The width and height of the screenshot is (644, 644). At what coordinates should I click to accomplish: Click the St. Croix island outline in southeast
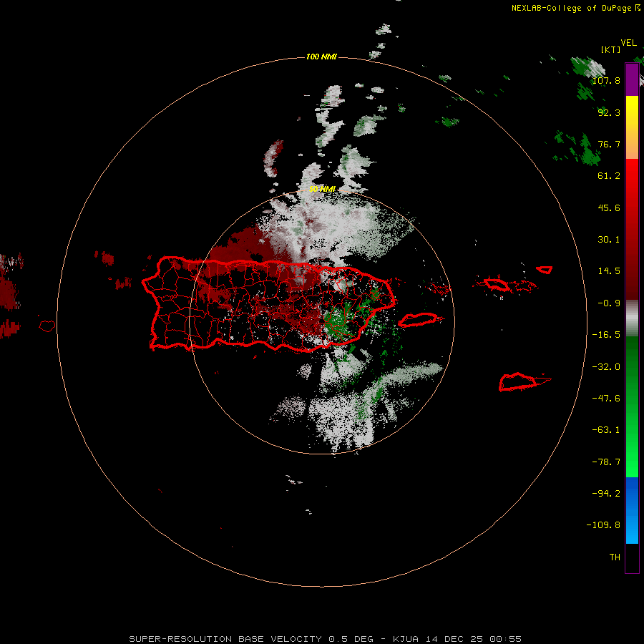(x=519, y=382)
